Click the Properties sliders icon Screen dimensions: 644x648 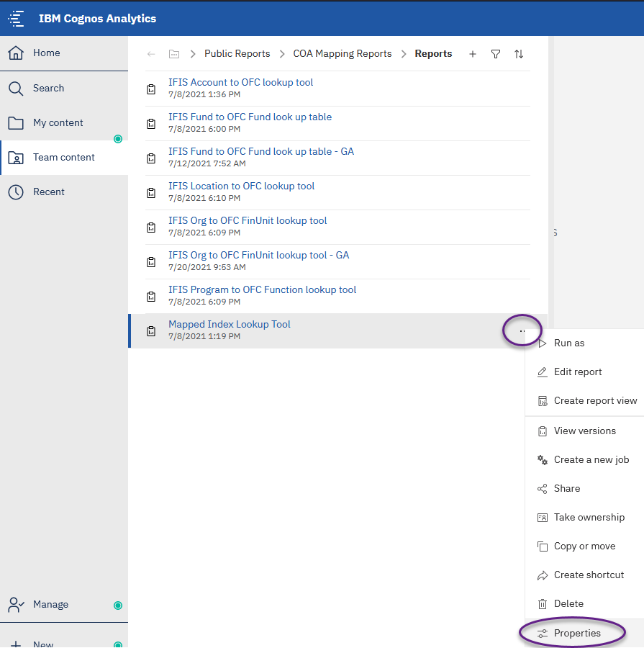coord(542,634)
